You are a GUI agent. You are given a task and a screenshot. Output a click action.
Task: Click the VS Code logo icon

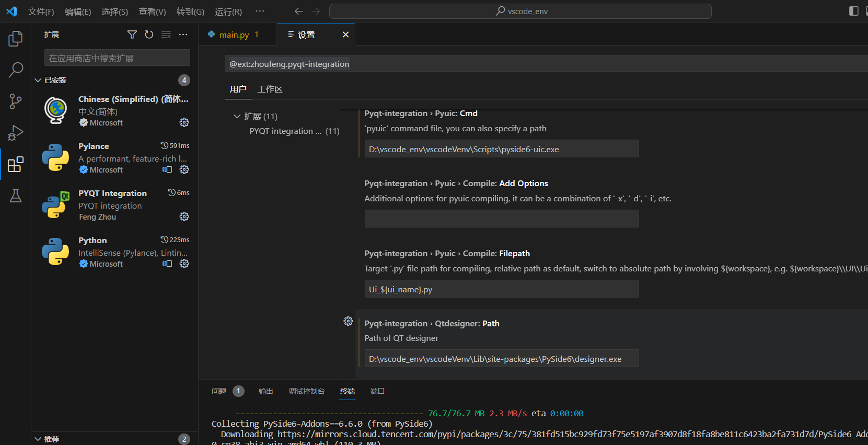click(x=11, y=11)
